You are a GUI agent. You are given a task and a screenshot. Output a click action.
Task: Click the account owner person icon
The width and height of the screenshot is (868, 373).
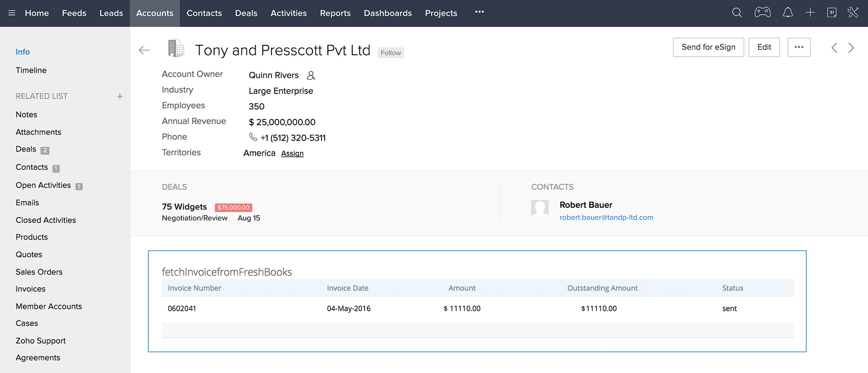[x=311, y=75]
